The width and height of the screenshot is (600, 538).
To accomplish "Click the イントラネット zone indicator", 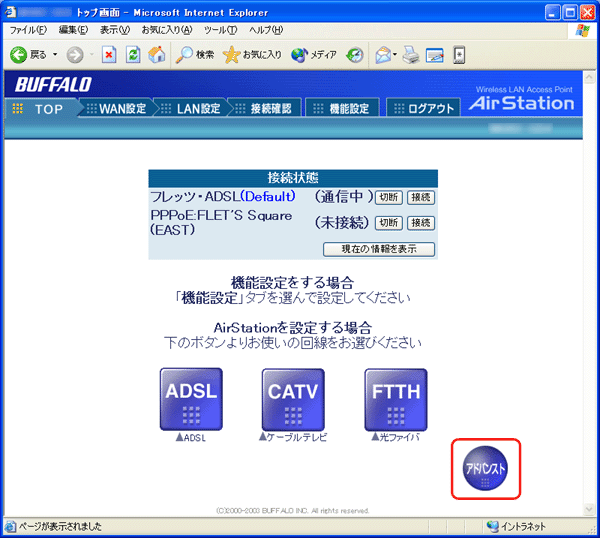I will coord(517,527).
